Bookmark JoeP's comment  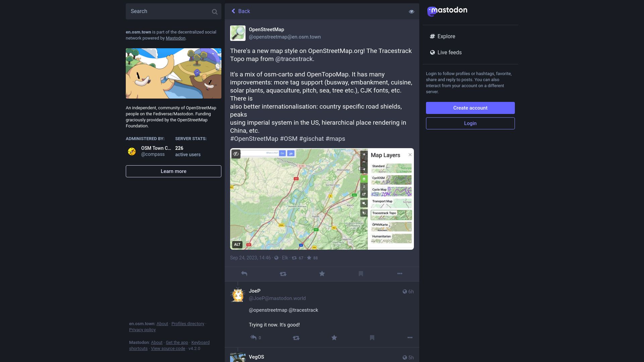[372, 338]
